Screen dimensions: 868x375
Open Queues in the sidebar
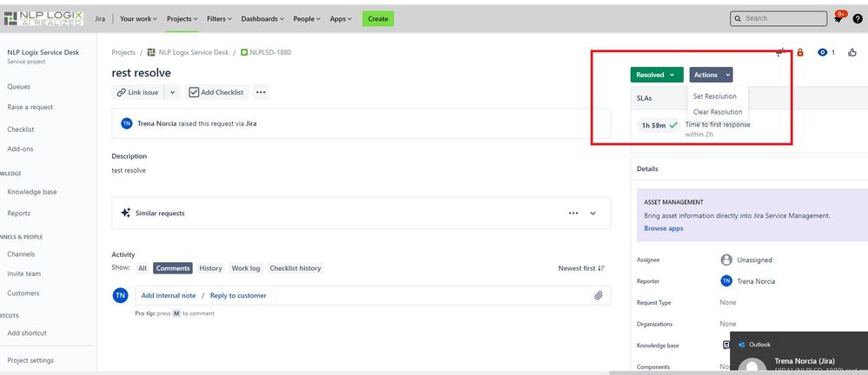[x=19, y=86]
